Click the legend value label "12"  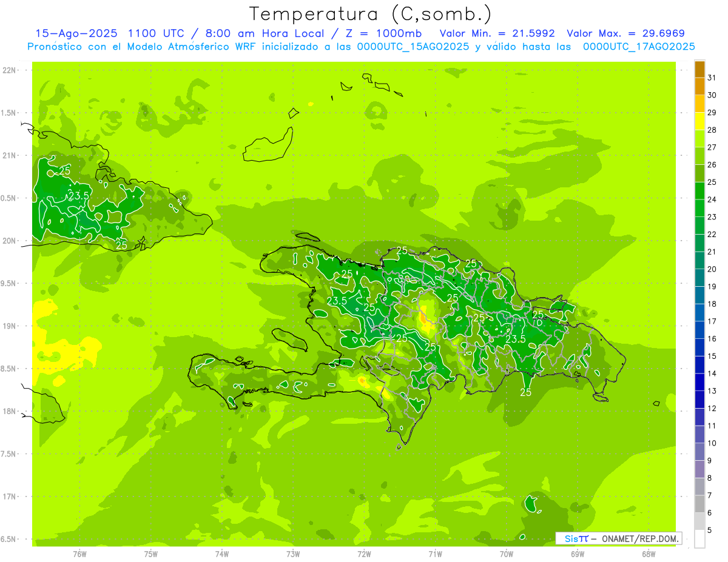click(x=712, y=408)
